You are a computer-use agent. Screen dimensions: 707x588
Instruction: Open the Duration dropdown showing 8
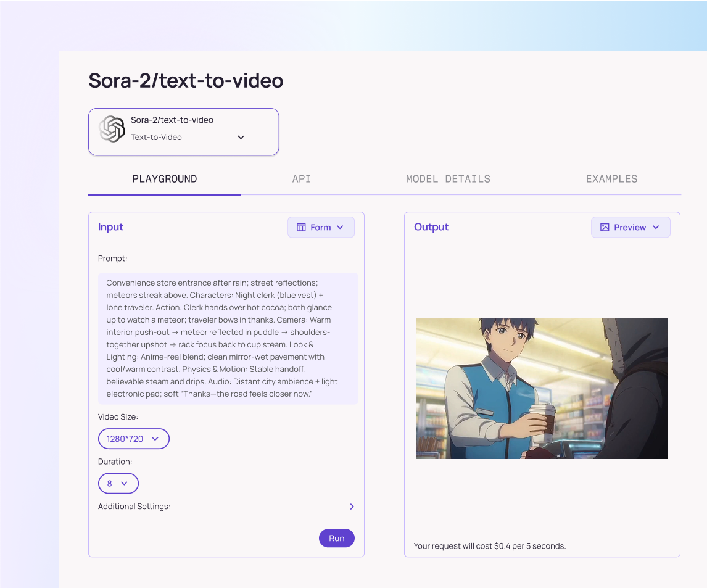point(118,483)
